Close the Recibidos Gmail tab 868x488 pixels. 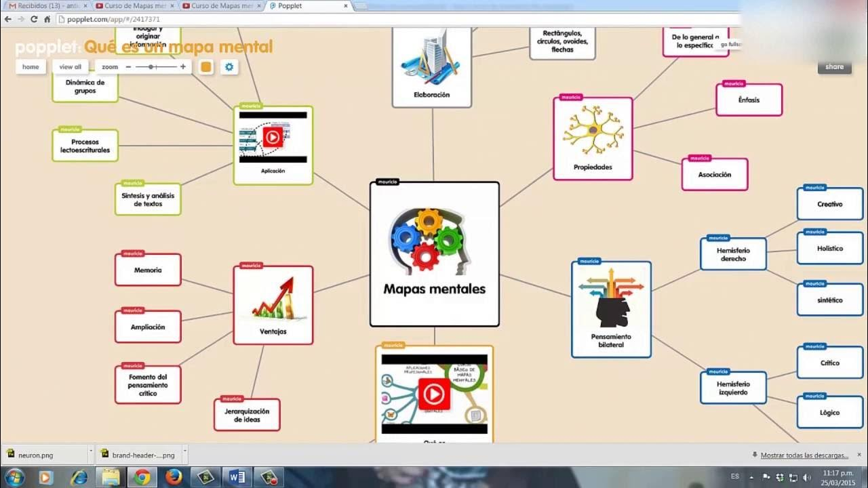pos(85,6)
